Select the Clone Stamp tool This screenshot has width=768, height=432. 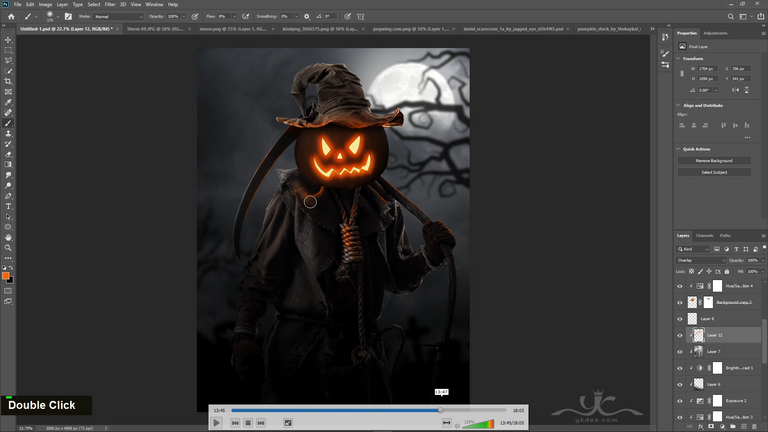pos(8,133)
